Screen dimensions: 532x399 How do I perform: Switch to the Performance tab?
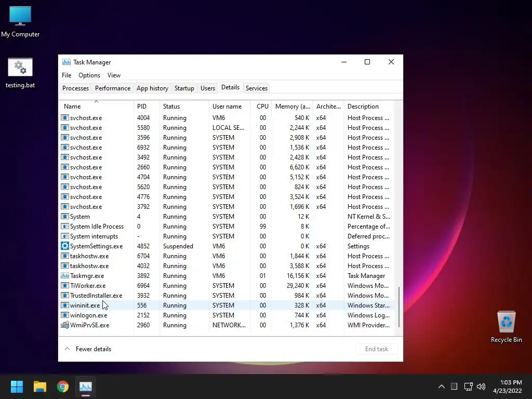click(113, 88)
